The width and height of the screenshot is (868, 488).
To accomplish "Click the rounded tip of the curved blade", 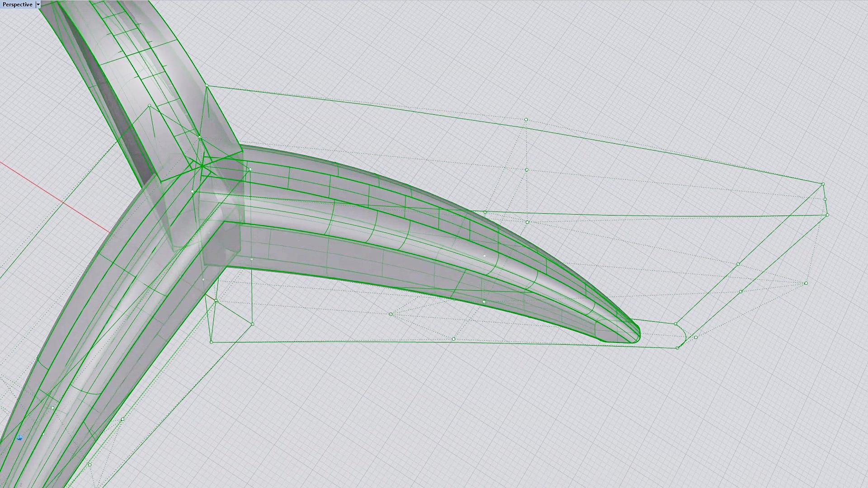I will pos(637,335).
